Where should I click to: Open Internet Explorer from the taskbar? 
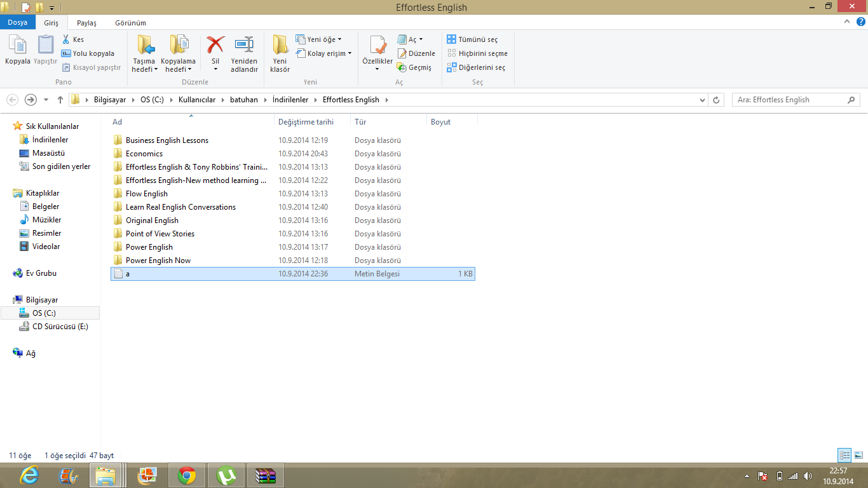tap(29, 475)
